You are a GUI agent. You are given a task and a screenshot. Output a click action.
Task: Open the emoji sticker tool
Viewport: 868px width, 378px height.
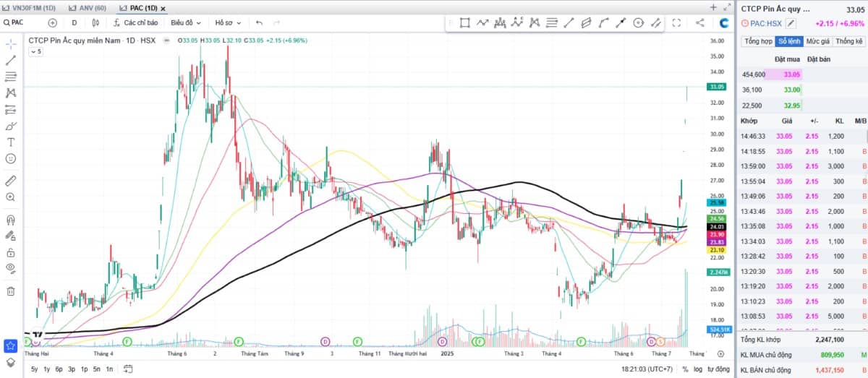pyautogui.click(x=11, y=158)
